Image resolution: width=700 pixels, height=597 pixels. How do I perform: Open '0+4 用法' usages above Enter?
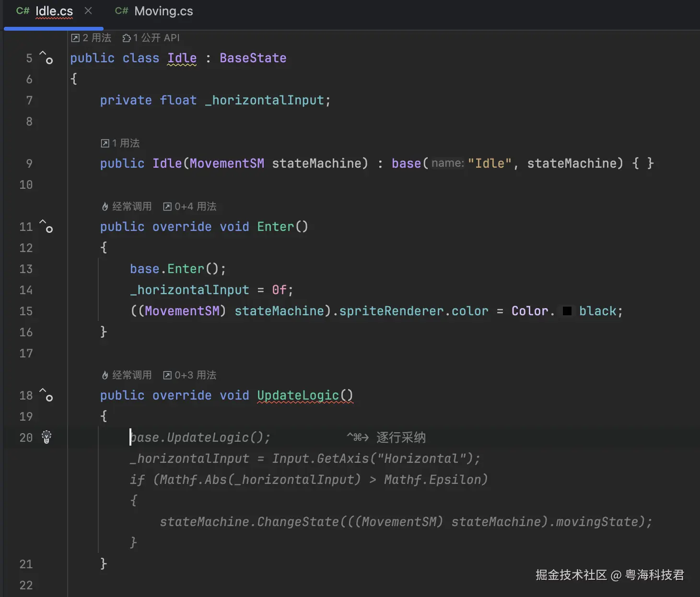[190, 207]
